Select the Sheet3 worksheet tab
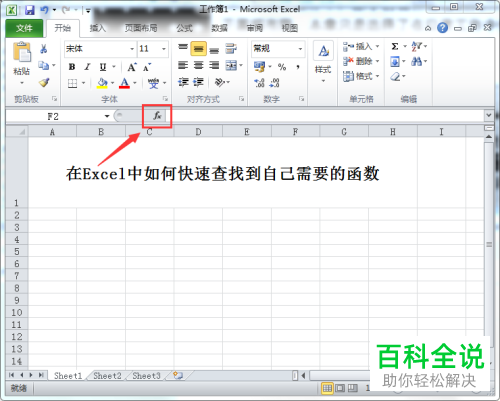This screenshot has width=500, height=401. [x=146, y=376]
